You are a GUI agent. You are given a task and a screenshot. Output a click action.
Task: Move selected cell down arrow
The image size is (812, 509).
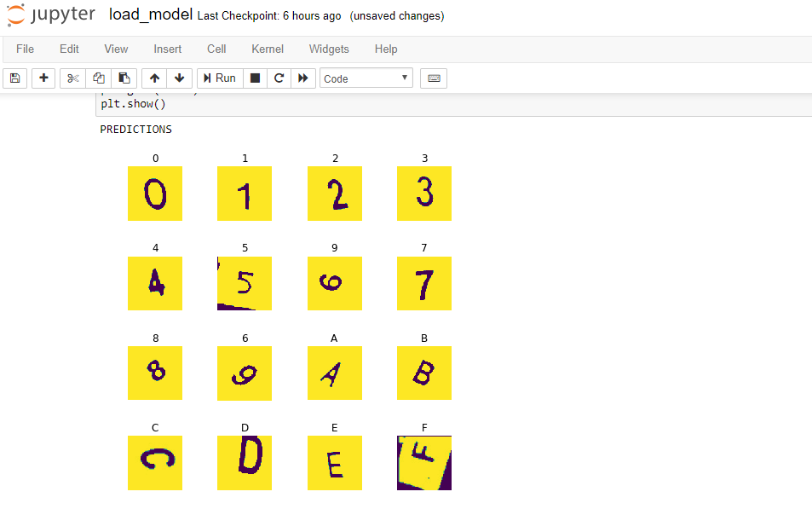[180, 78]
